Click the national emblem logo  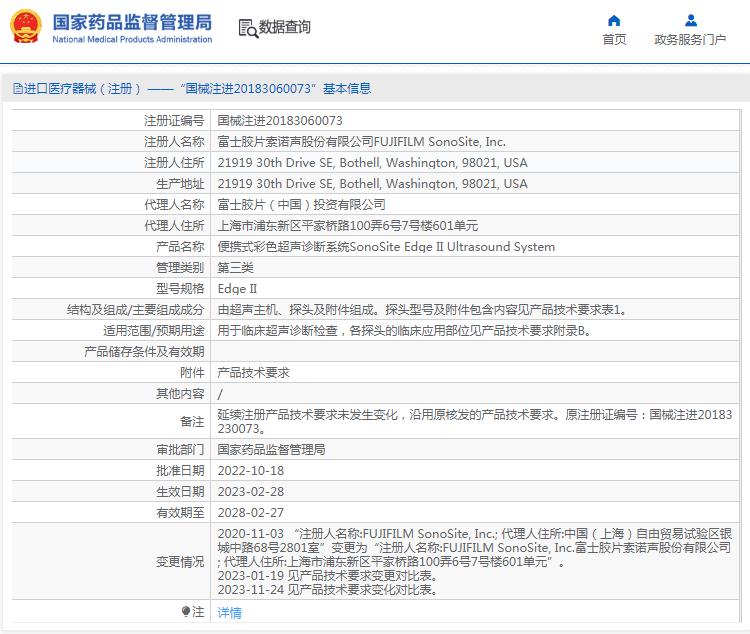point(26,27)
